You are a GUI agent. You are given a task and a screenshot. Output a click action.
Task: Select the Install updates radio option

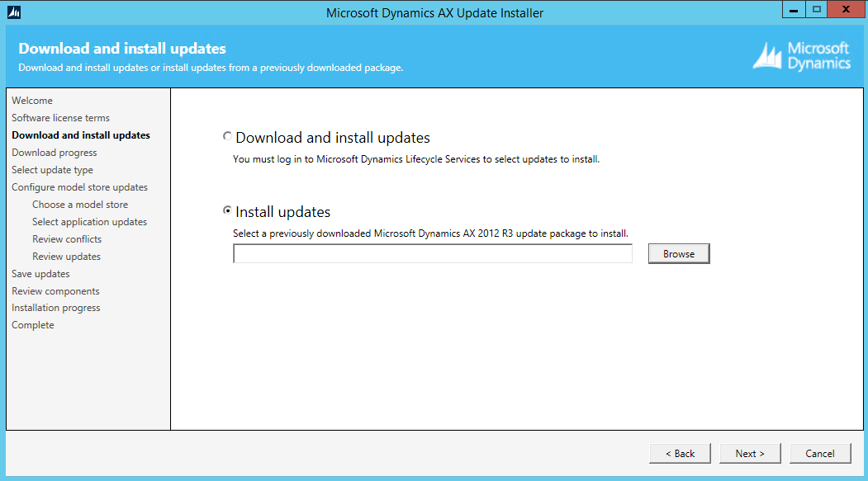[x=227, y=210]
